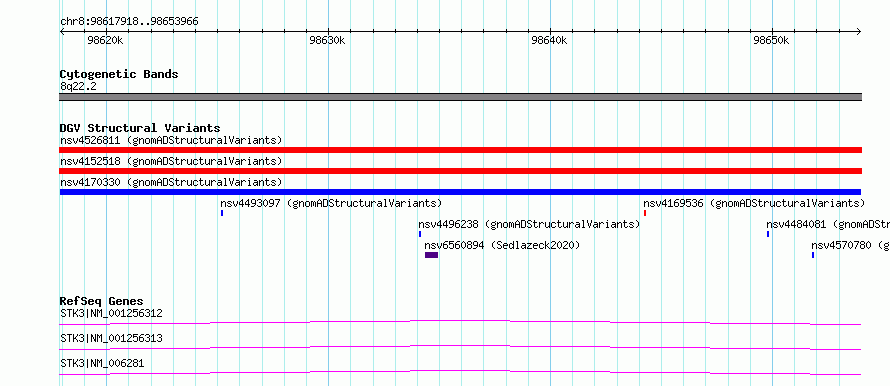The width and height of the screenshot is (890, 386).
Task: Click the 98630k ruler tick label
Action: pyautogui.click(x=327, y=41)
